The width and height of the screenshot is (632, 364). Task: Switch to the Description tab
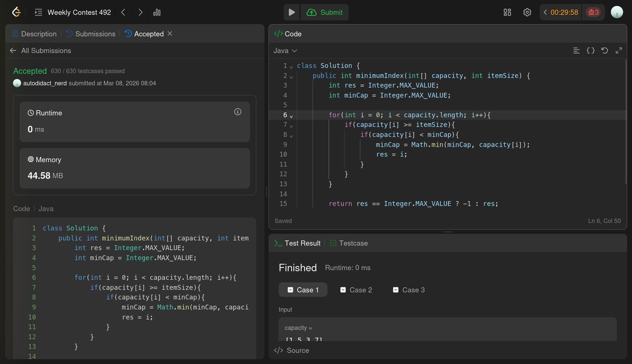(x=34, y=34)
